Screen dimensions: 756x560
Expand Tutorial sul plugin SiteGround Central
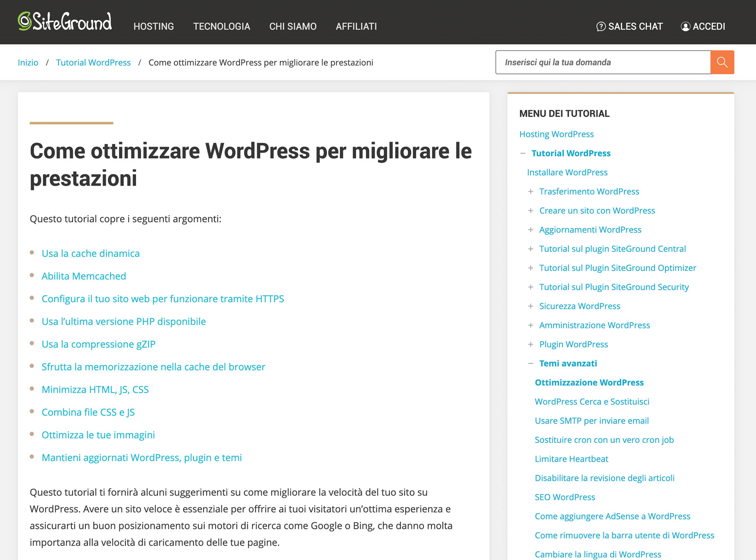tap(531, 249)
